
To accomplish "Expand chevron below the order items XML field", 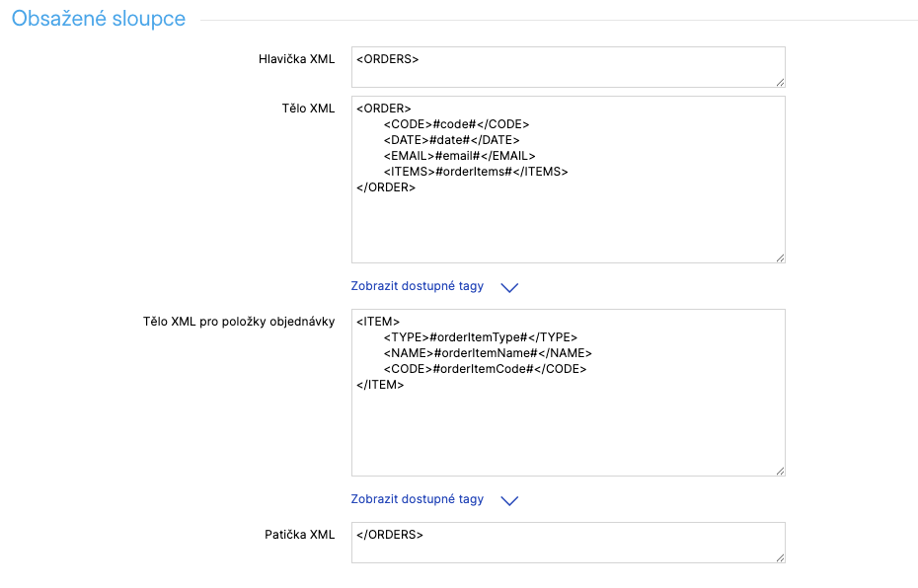I will (509, 500).
